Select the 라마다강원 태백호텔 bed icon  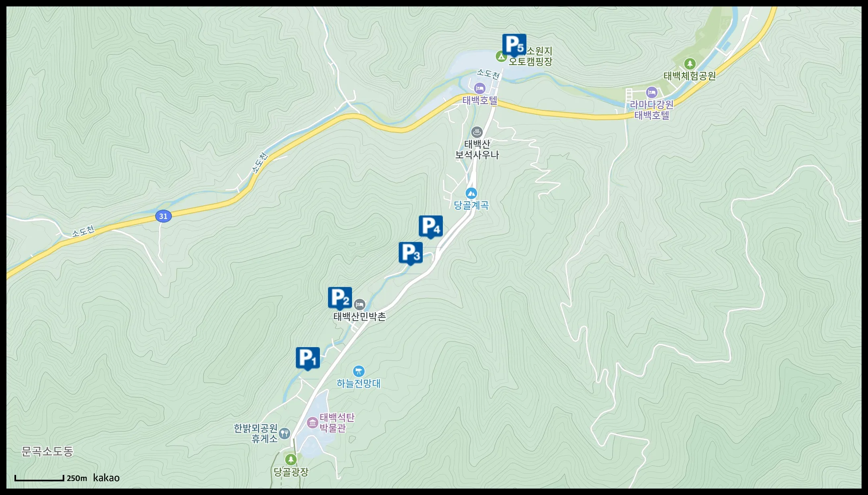tap(651, 92)
